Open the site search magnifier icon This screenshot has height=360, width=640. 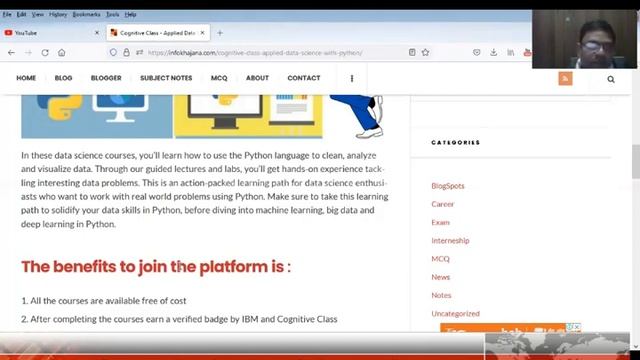(x=611, y=79)
